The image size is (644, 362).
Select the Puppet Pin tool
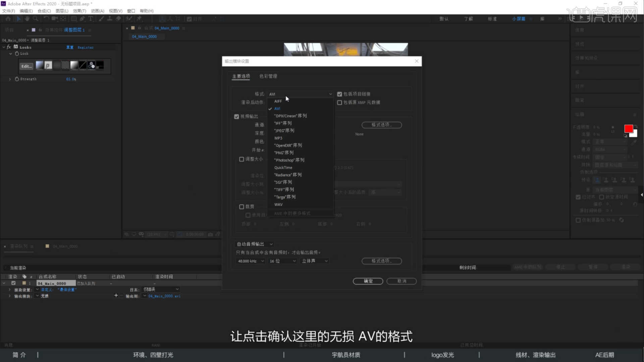point(139,19)
